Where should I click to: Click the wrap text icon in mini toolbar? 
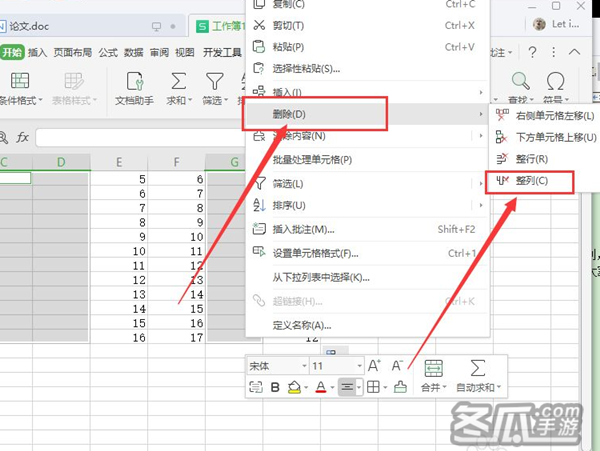256,387
